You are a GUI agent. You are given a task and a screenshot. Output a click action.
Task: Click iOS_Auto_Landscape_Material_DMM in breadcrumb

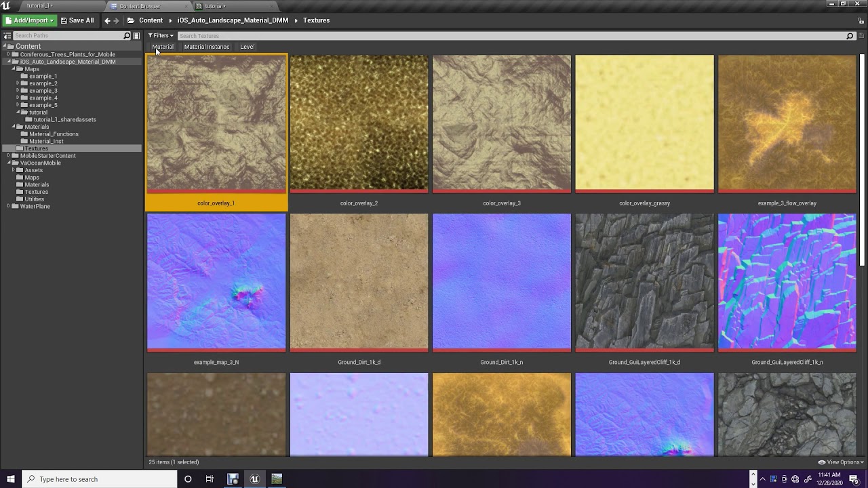point(233,20)
